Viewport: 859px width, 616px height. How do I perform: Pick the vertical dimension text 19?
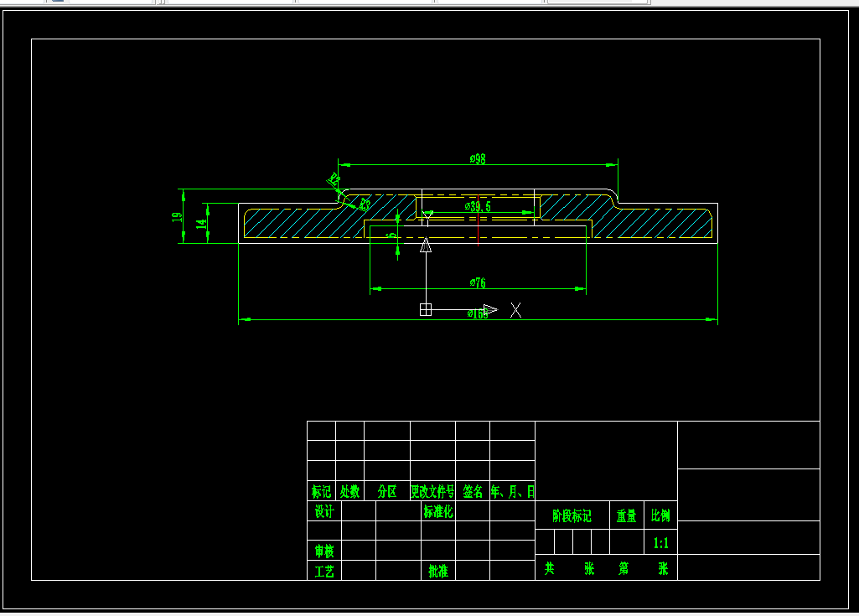177,217
